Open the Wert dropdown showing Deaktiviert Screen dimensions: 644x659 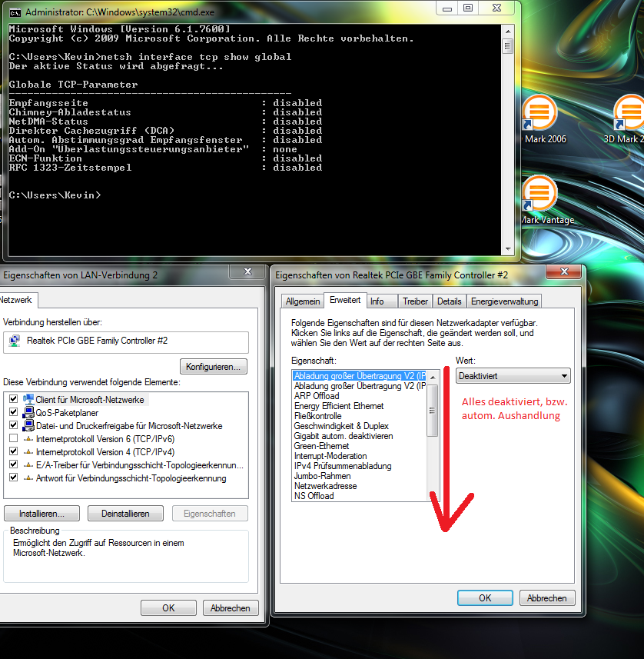[x=513, y=376]
